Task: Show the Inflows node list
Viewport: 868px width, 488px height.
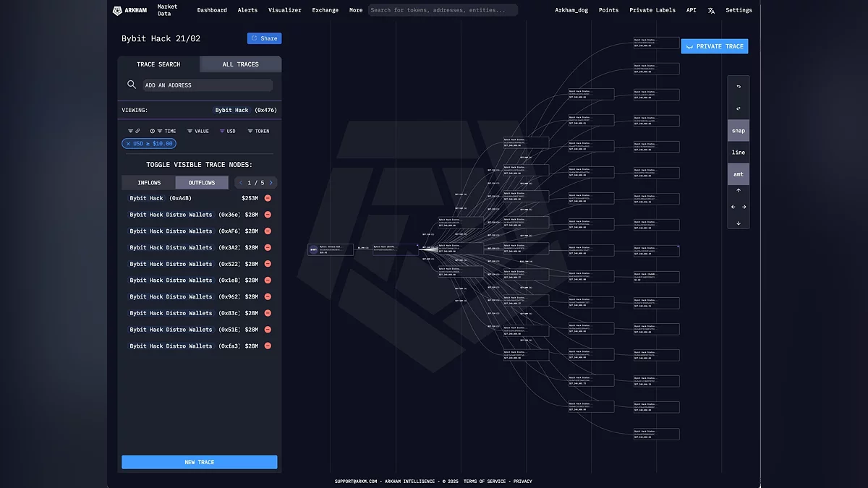Action: click(149, 183)
